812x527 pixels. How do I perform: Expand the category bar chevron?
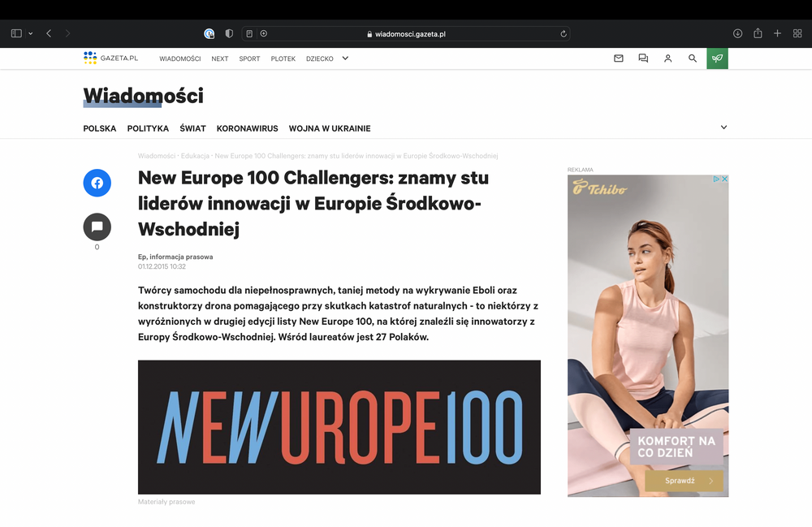(x=724, y=127)
